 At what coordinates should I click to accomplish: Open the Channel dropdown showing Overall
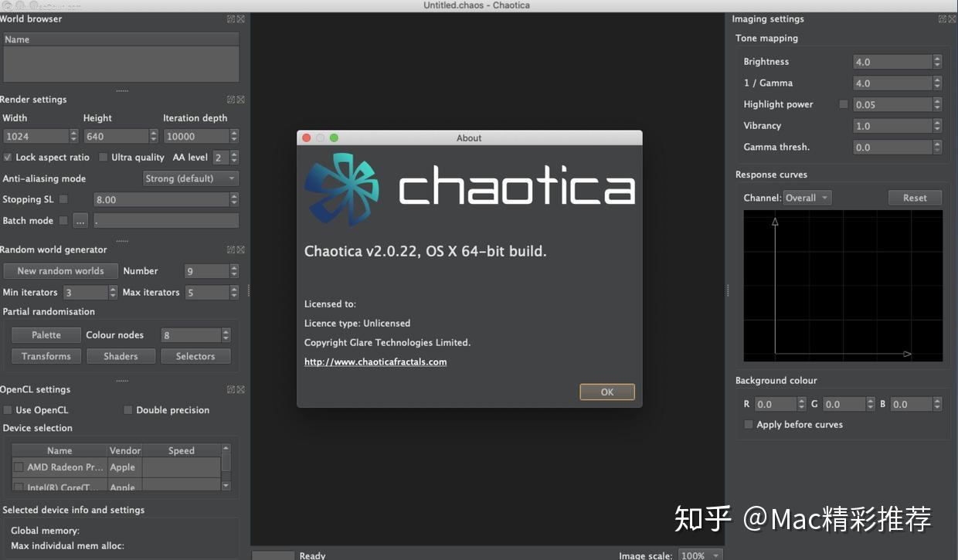(806, 197)
